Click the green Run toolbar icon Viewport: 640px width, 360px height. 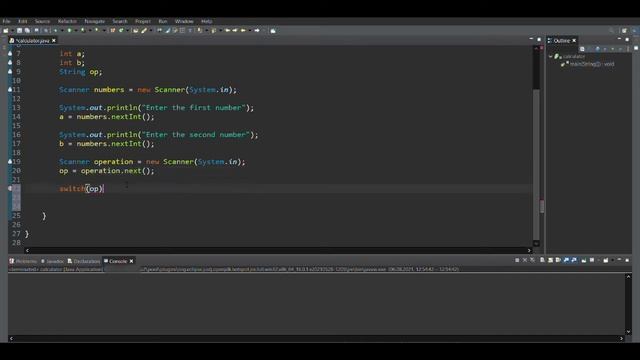point(69,31)
